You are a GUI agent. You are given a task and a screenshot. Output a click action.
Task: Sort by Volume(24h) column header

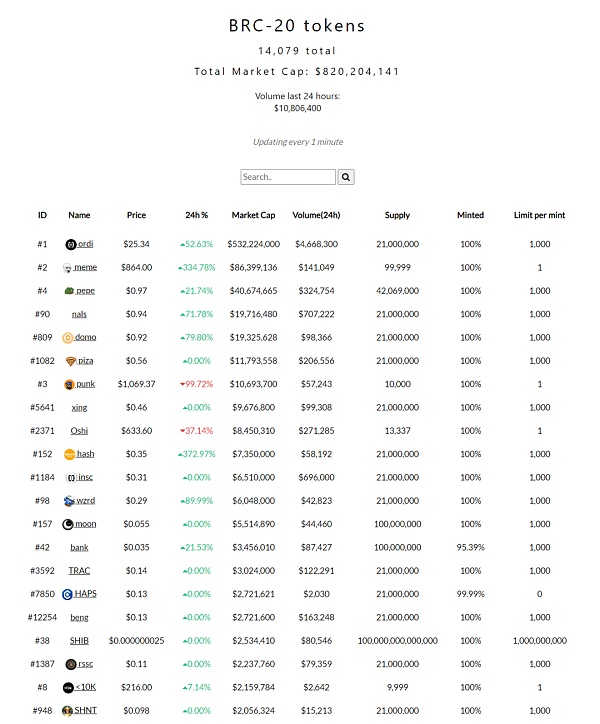click(316, 215)
